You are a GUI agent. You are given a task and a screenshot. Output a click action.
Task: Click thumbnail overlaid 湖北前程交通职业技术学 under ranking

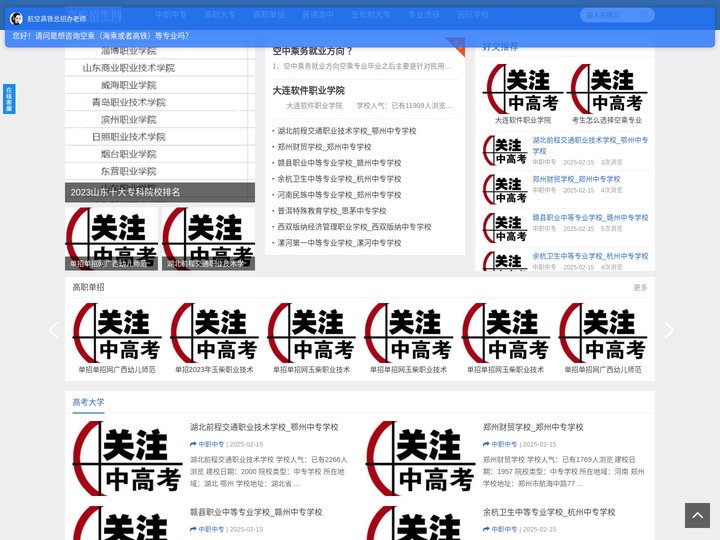(208, 238)
